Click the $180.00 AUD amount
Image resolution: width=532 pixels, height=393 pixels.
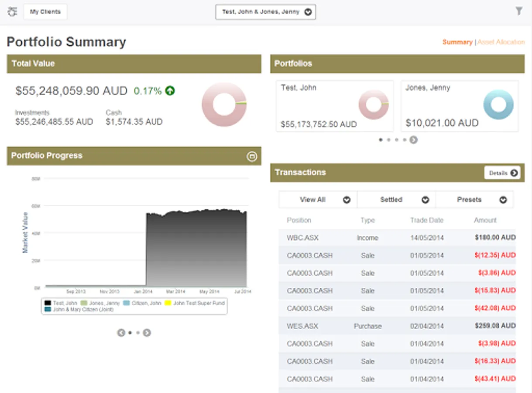pos(495,238)
